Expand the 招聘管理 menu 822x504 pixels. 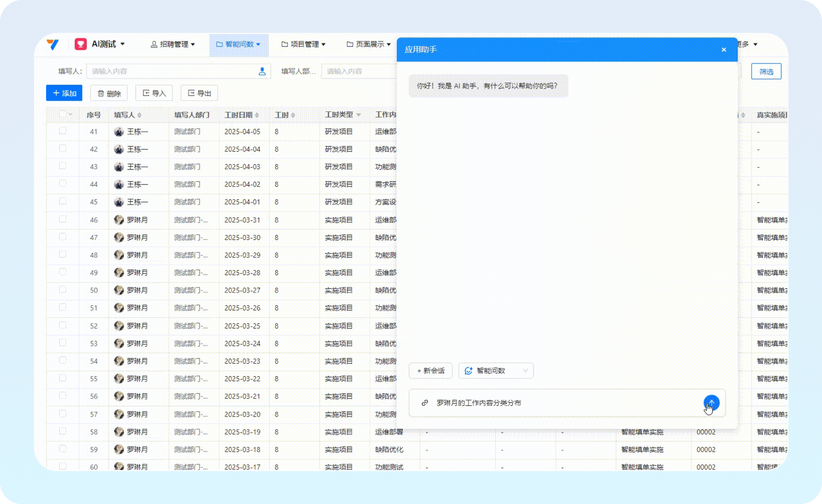click(x=173, y=44)
